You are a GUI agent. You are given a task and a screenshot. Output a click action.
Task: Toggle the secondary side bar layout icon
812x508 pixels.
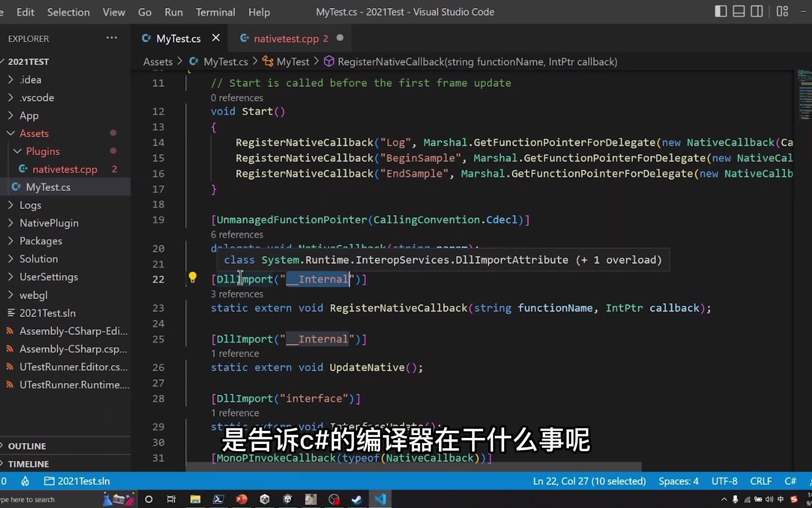pos(757,12)
